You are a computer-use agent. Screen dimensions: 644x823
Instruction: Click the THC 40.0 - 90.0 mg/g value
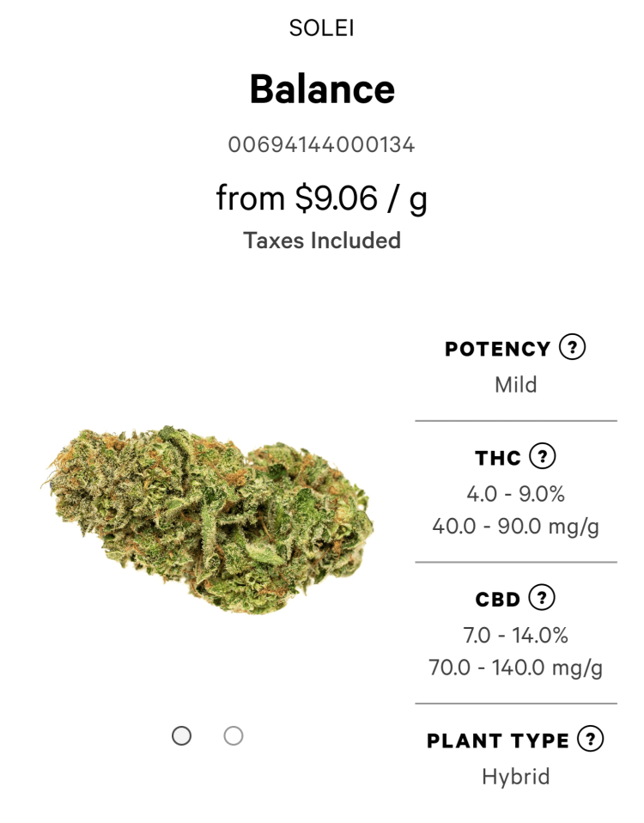tap(515, 526)
